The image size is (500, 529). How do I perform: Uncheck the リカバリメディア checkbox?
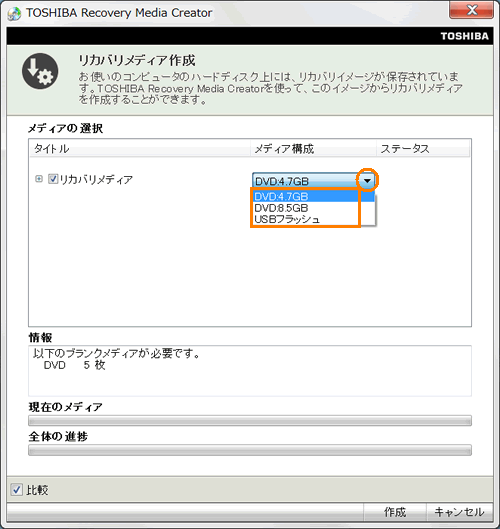pos(53,179)
